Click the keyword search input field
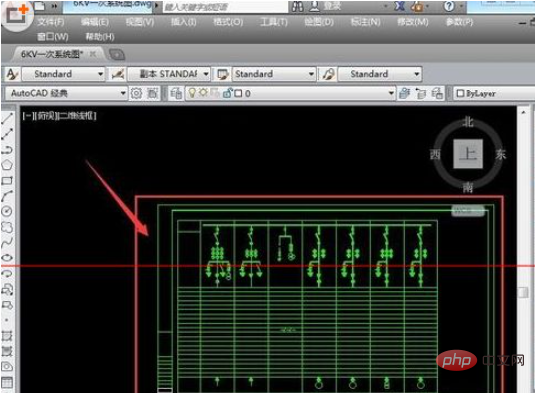Image resolution: width=535 pixels, height=393 pixels. pyautogui.click(x=225, y=6)
